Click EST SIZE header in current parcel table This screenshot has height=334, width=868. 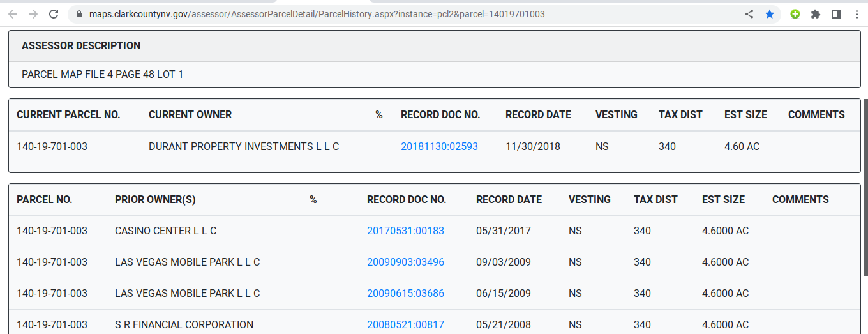point(745,115)
